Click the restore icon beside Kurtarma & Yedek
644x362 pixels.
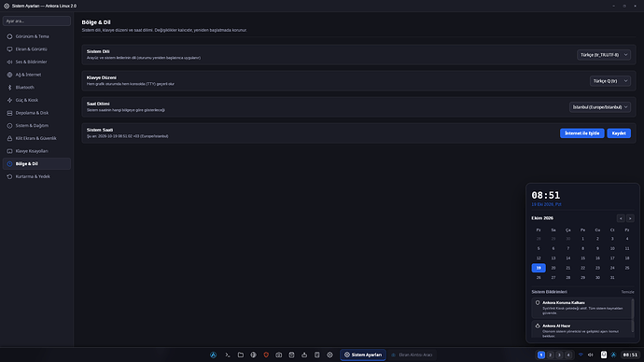coord(9,176)
